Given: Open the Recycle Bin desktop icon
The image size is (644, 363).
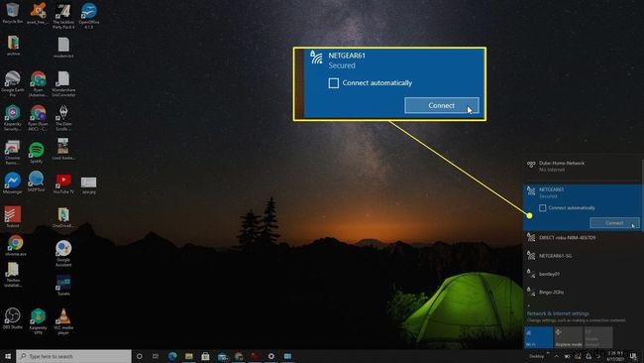Looking at the screenshot, I should 13,12.
